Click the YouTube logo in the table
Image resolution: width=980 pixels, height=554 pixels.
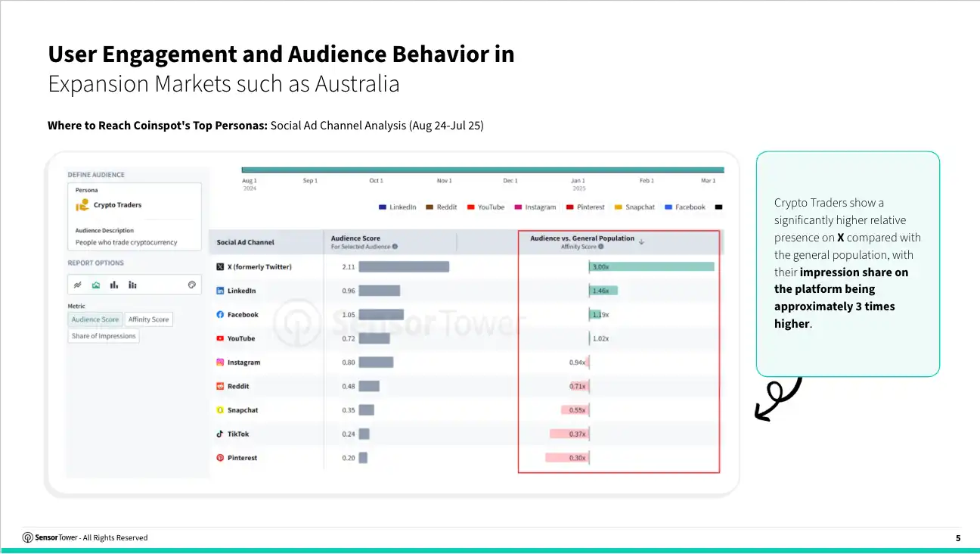pos(220,338)
